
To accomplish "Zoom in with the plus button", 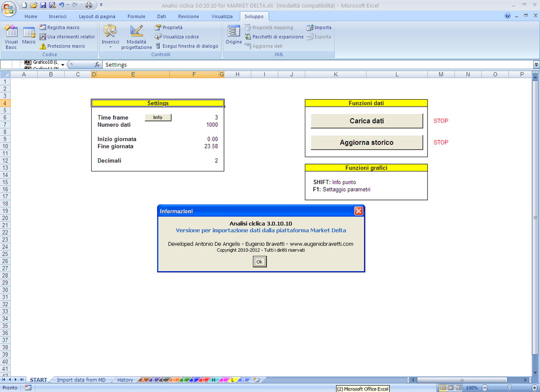I will (535, 388).
